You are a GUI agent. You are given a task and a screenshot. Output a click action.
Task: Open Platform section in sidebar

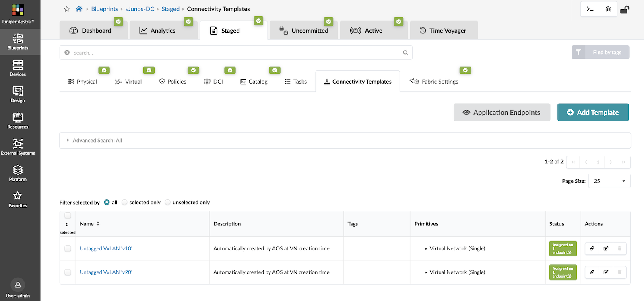click(x=18, y=174)
